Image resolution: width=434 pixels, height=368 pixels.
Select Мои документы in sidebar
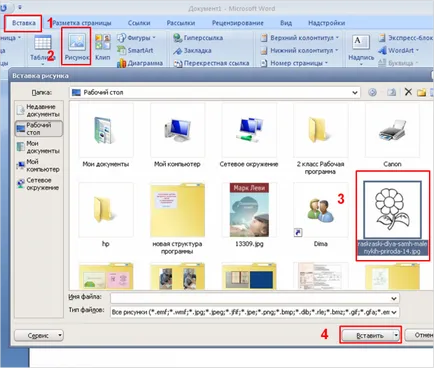coord(39,147)
